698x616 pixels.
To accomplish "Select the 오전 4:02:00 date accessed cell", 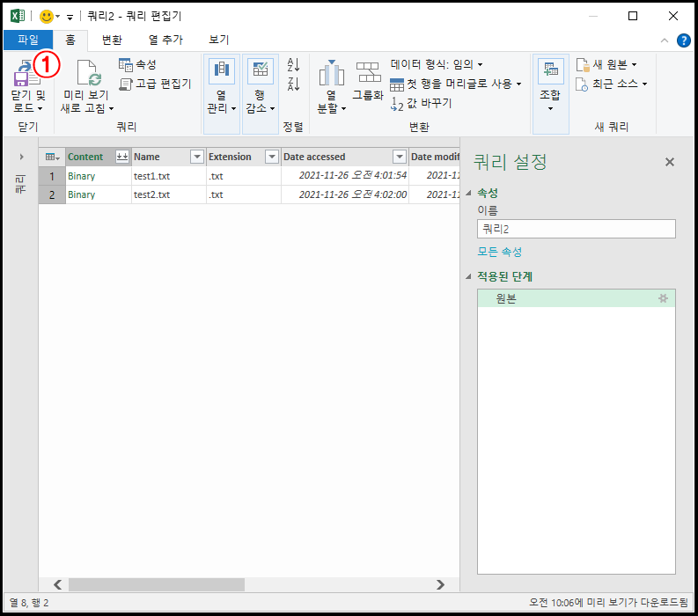I will pos(345,195).
